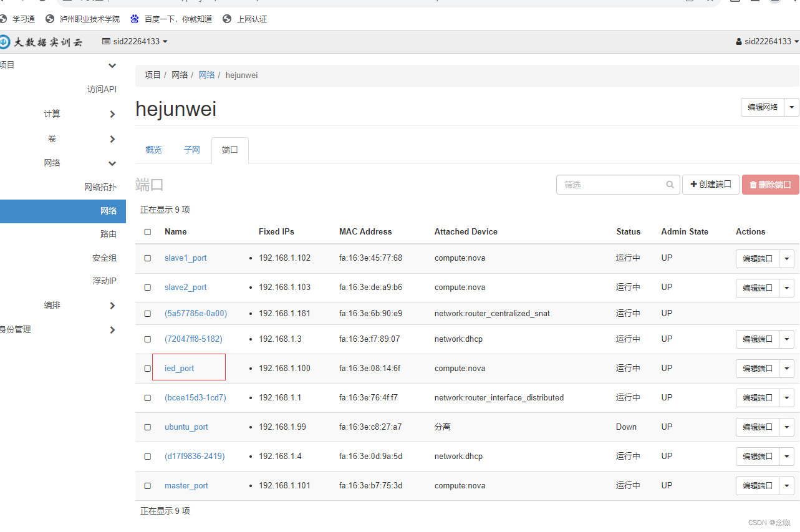Check the (5a57785e-0a00) row checkbox
The image size is (800, 532).
(148, 314)
